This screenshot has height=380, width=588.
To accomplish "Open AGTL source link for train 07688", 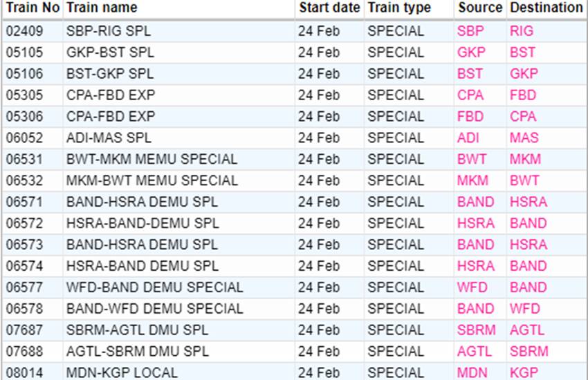I will tap(475, 351).
